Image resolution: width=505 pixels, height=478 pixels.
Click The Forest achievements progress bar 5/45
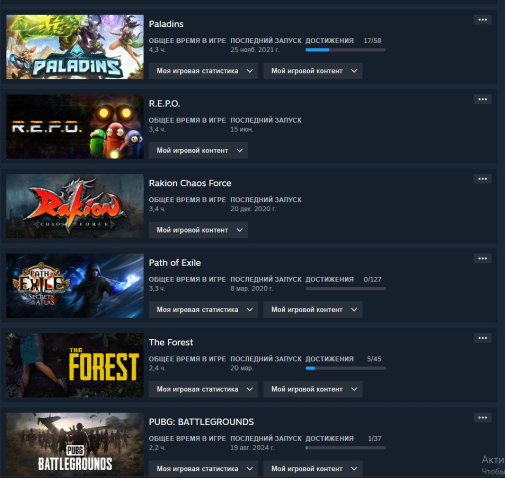[346, 368]
